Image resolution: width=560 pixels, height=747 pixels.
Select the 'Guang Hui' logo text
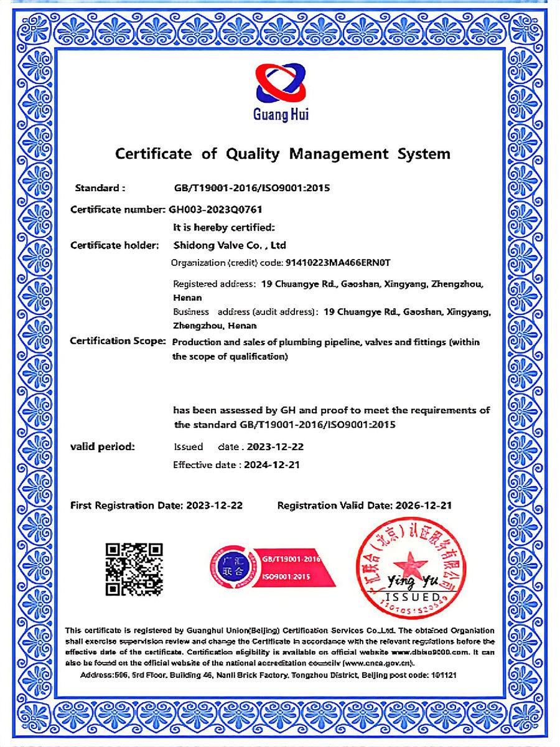[x=281, y=115]
